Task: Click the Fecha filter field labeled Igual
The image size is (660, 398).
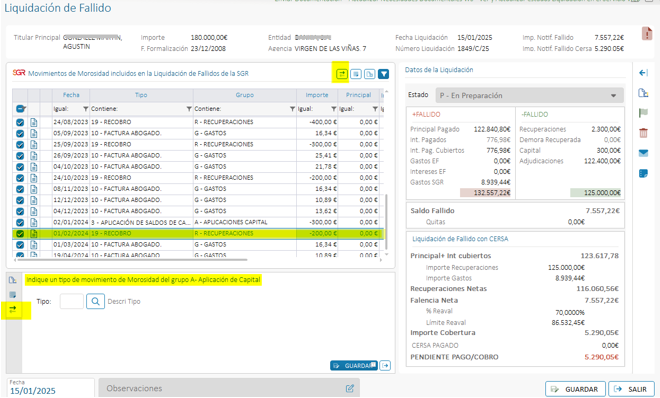Action: click(x=67, y=109)
